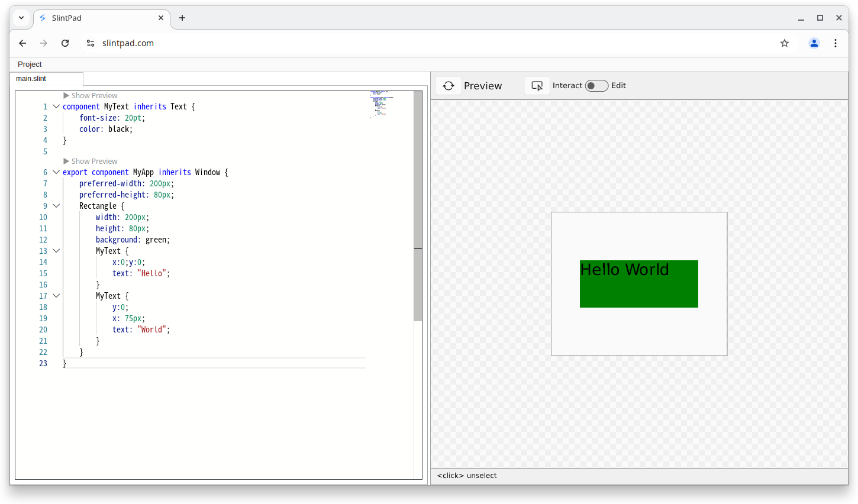The height and width of the screenshot is (504, 858).
Task: Collapse the MyApp component fold on line 6
Action: [56, 172]
